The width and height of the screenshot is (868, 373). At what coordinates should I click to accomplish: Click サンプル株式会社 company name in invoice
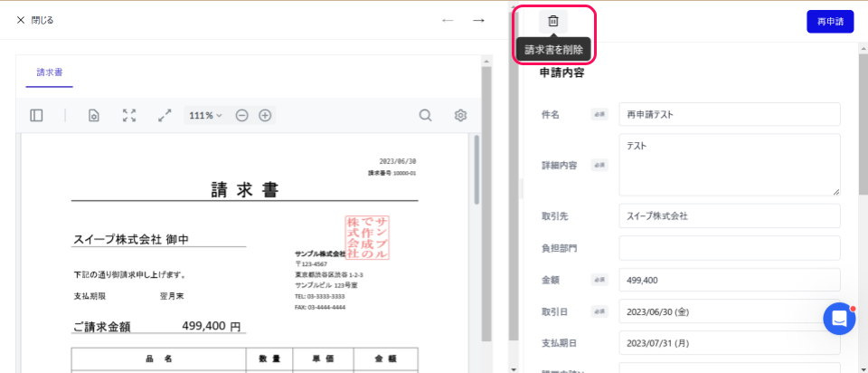(x=320, y=253)
